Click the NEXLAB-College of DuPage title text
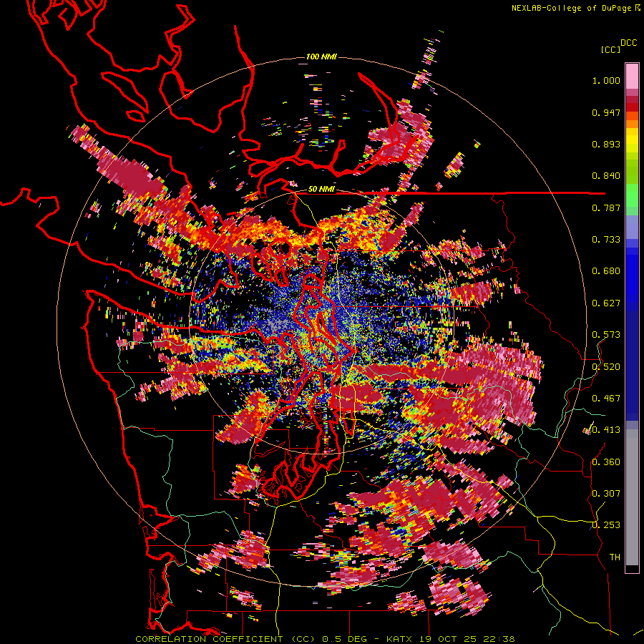The height and width of the screenshot is (644, 644). [x=571, y=8]
